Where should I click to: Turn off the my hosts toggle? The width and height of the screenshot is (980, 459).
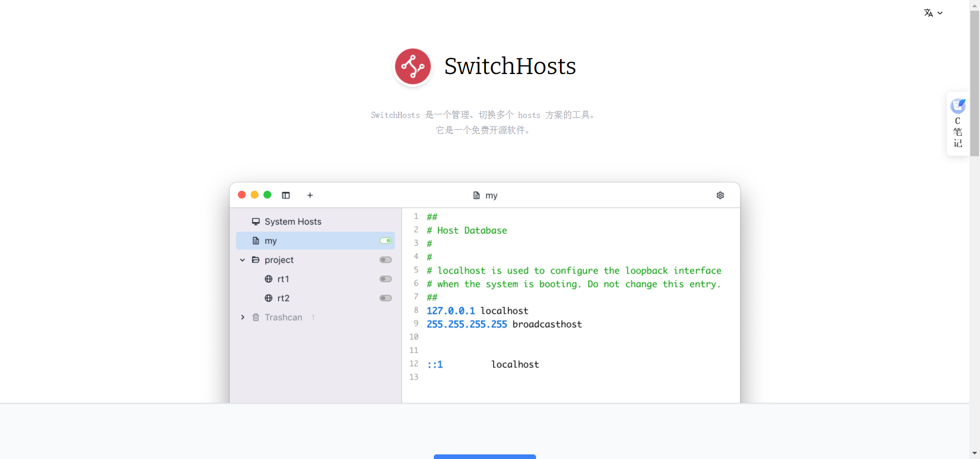tap(385, 240)
